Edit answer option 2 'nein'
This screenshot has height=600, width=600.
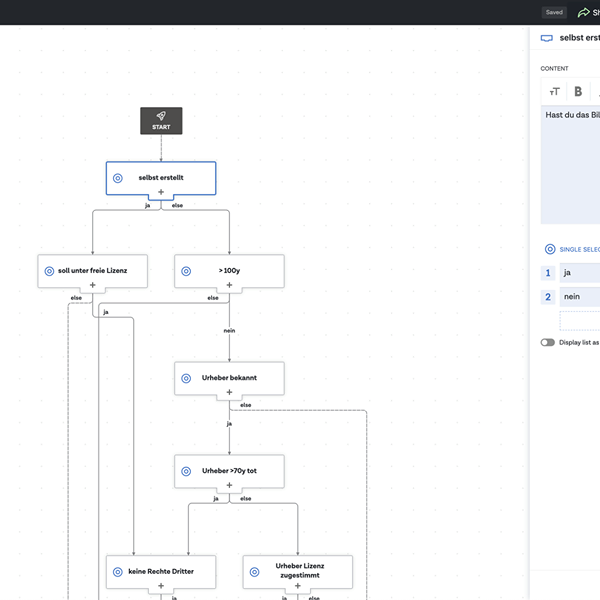point(580,297)
